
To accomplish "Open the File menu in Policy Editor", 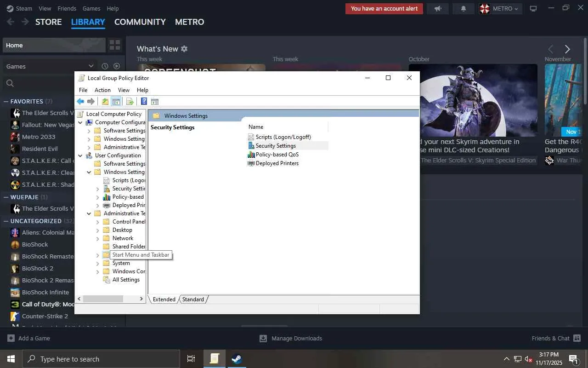I will (x=83, y=90).
